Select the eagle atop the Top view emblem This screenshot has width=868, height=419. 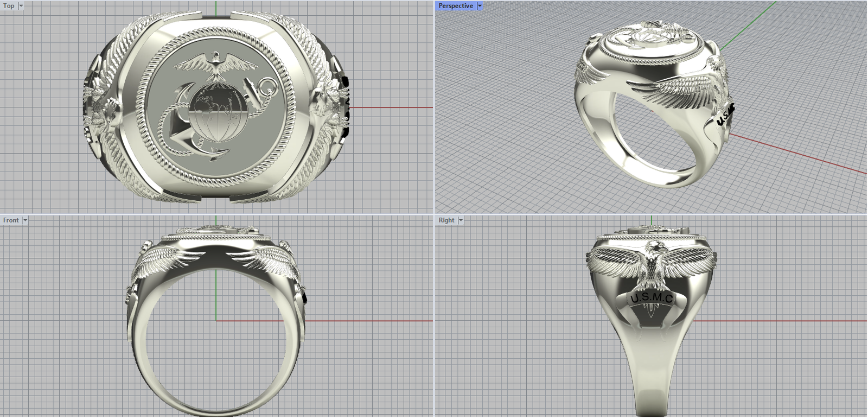click(216, 66)
